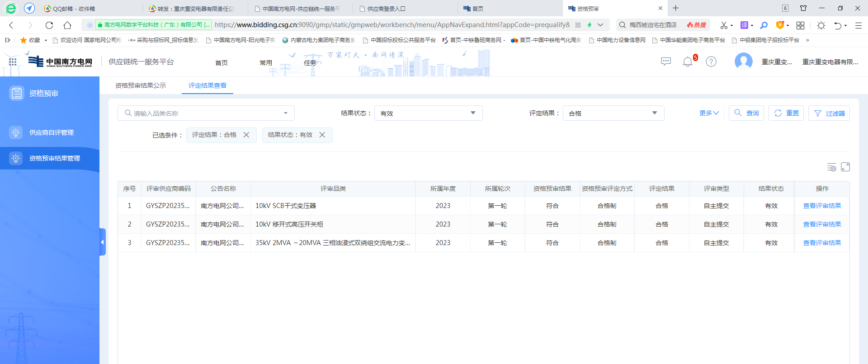Remove the 评定结果：合格 filter tag

(246, 135)
